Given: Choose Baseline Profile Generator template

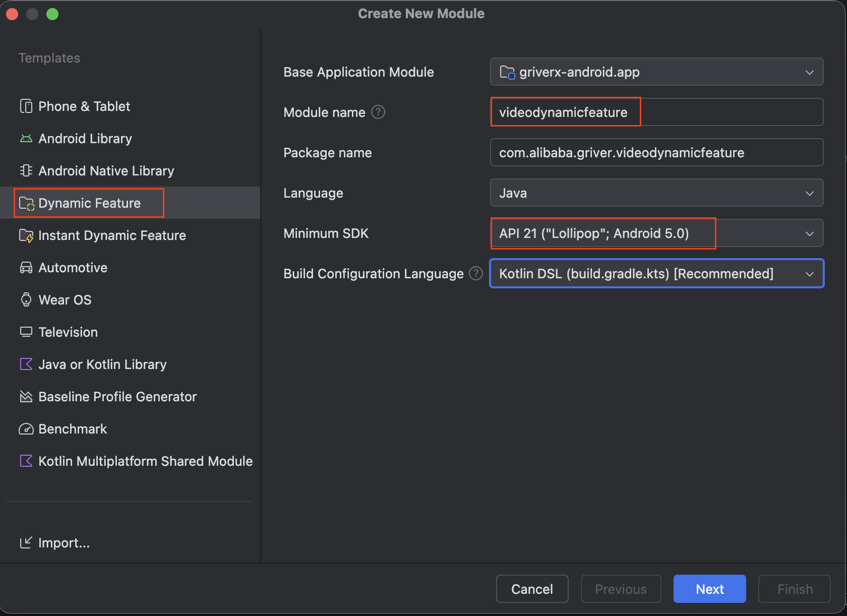Looking at the screenshot, I should click(117, 397).
